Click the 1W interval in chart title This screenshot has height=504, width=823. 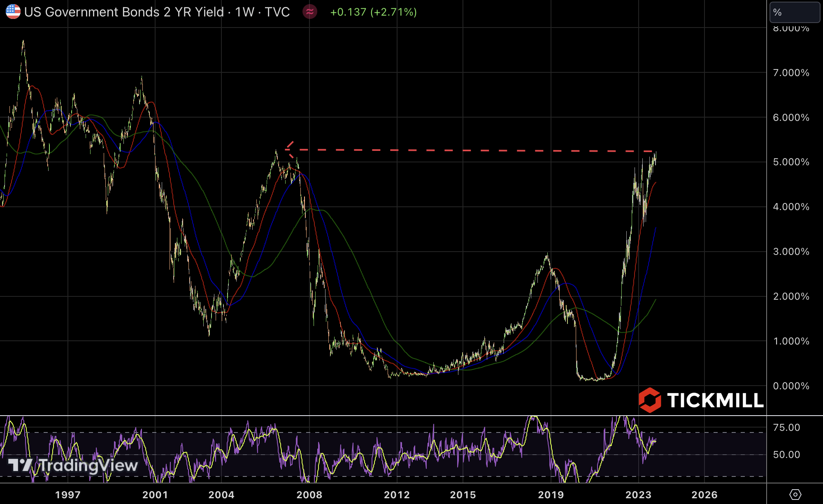(244, 12)
